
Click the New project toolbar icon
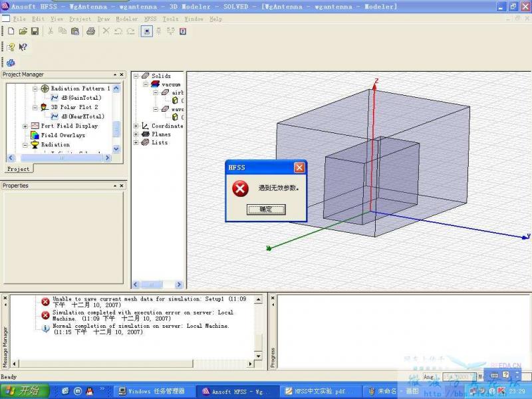11,31
